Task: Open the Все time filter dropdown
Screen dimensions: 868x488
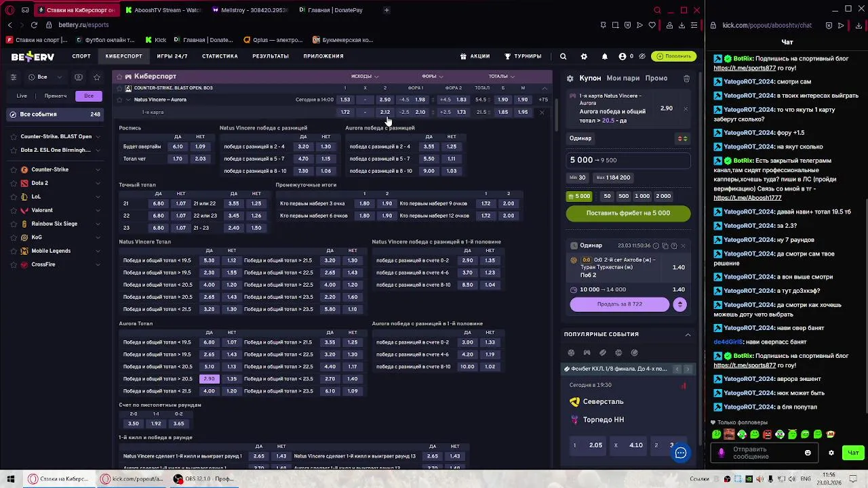Action: click(x=45, y=77)
